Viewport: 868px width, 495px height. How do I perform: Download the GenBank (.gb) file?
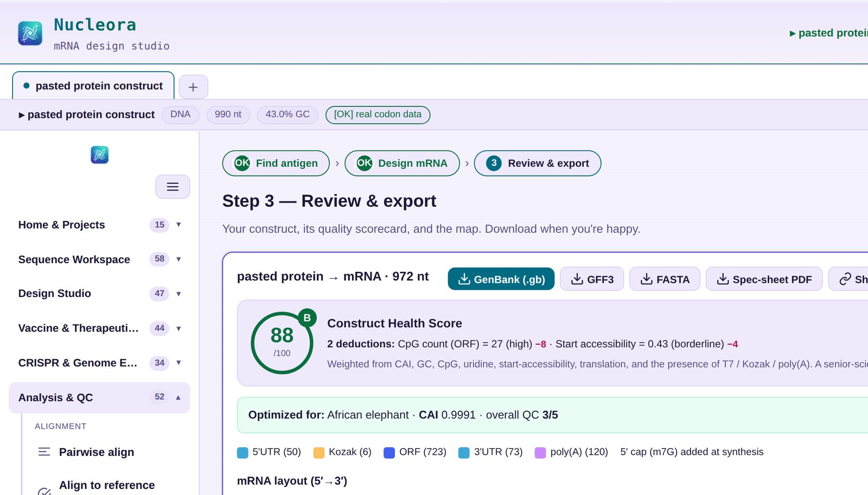[501, 279]
